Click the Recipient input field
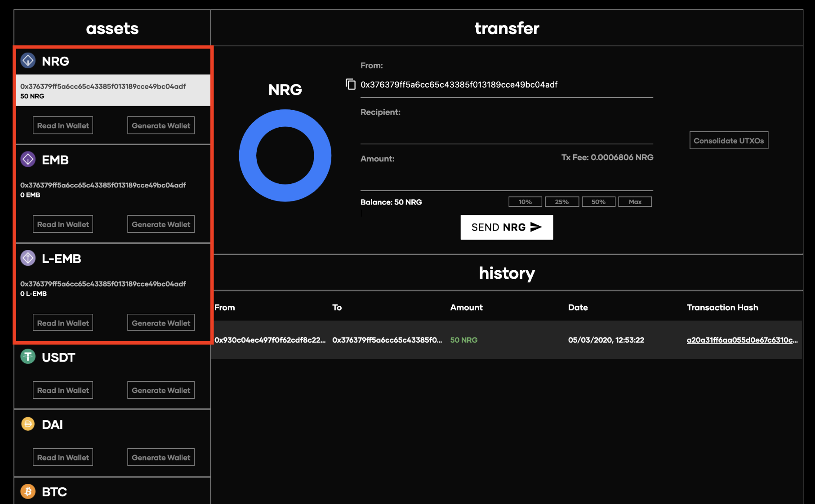The image size is (815, 504). tap(507, 133)
